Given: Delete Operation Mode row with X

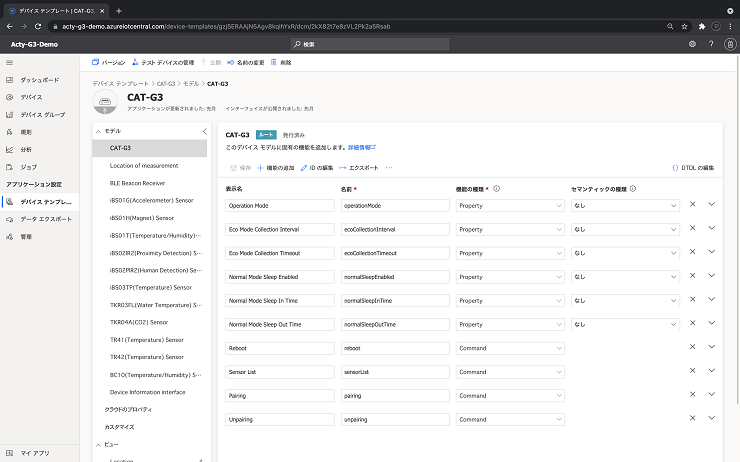Looking at the screenshot, I should pos(692,204).
